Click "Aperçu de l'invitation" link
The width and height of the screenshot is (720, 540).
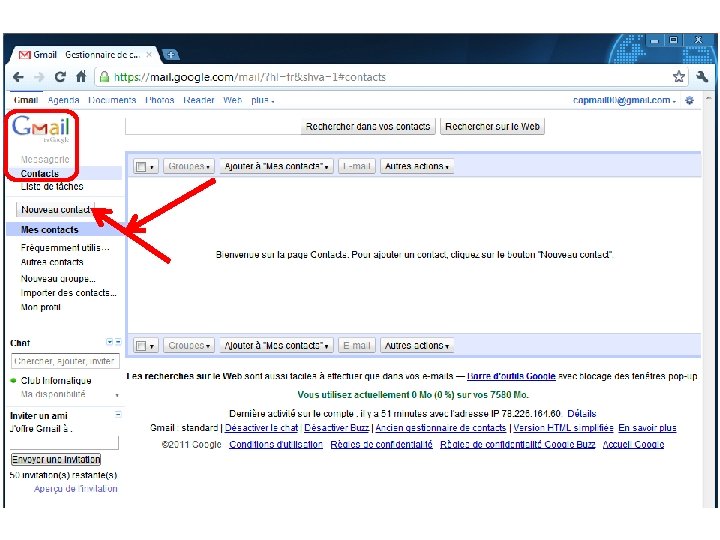76,489
